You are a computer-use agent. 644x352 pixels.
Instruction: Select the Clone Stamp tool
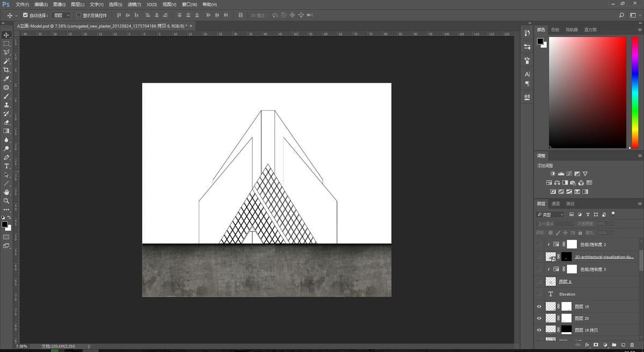6,105
